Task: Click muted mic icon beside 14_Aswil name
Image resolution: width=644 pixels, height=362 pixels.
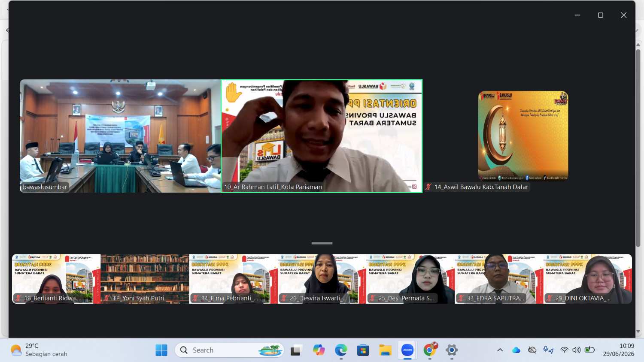Action: 428,187
